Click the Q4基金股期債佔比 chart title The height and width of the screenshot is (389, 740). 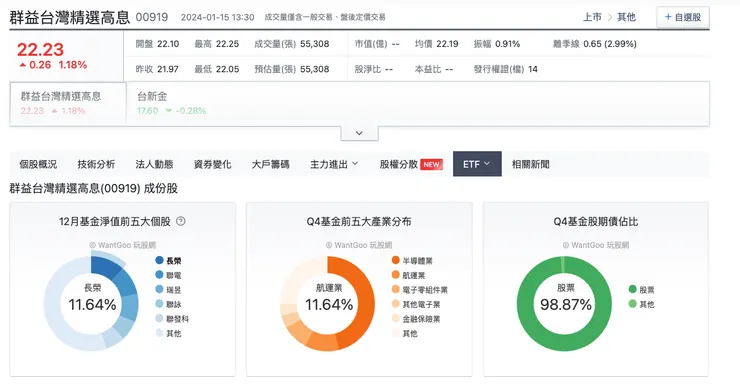[596, 221]
